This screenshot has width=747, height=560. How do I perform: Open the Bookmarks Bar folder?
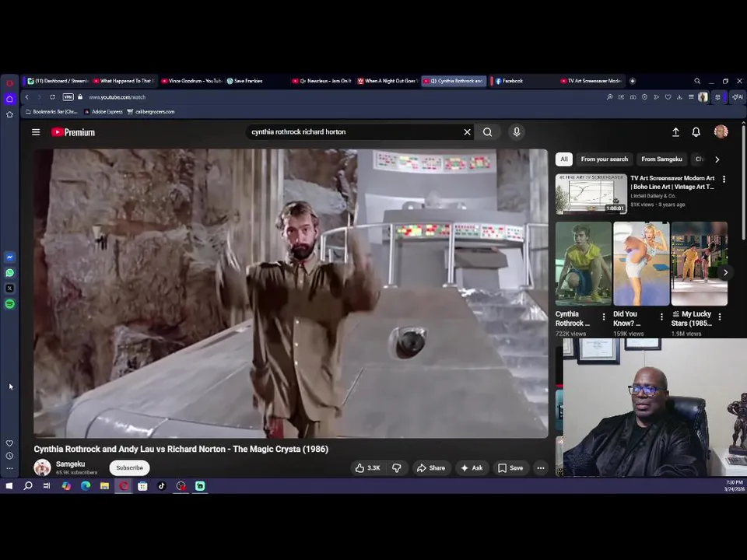(x=51, y=112)
